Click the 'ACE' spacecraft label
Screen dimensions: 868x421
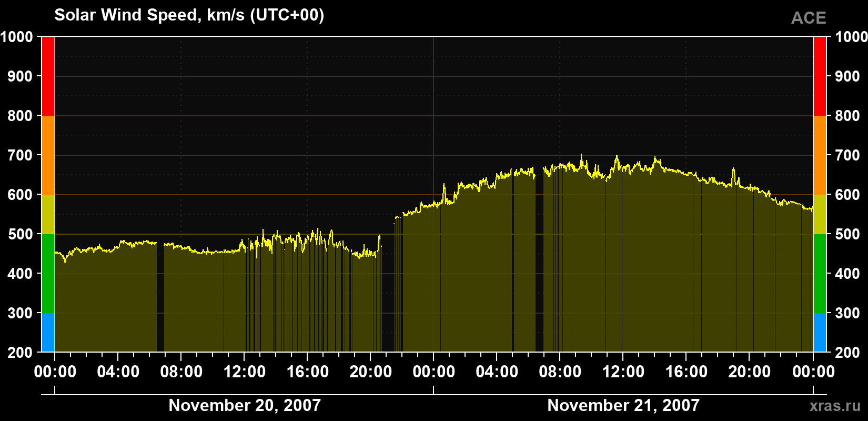[809, 18]
